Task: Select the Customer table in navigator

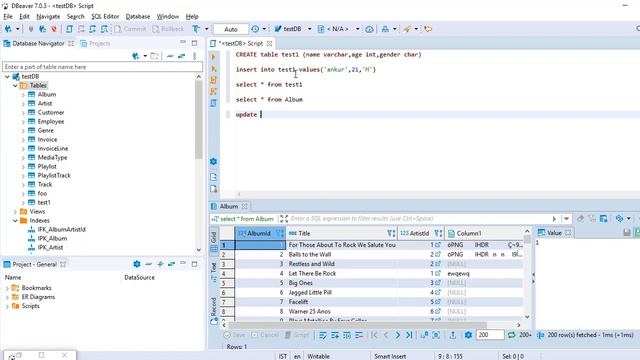Action: pyautogui.click(x=51, y=113)
